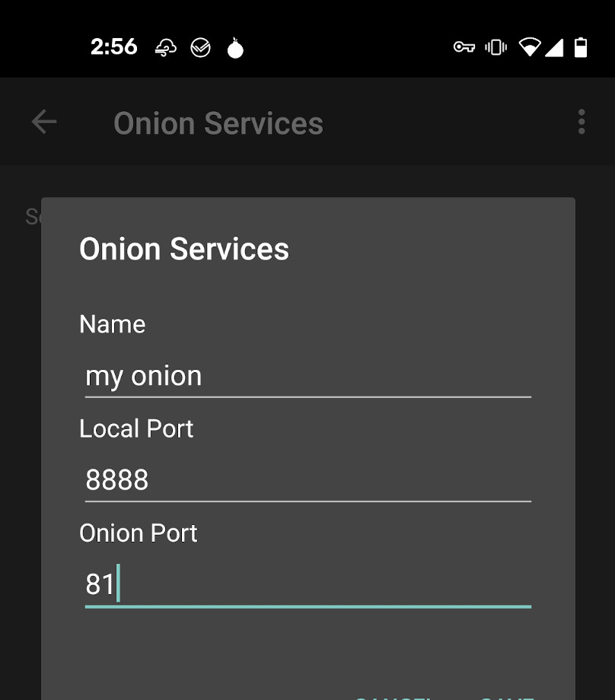Tap the windy cloud notification icon
The height and width of the screenshot is (700, 615).
(x=165, y=49)
